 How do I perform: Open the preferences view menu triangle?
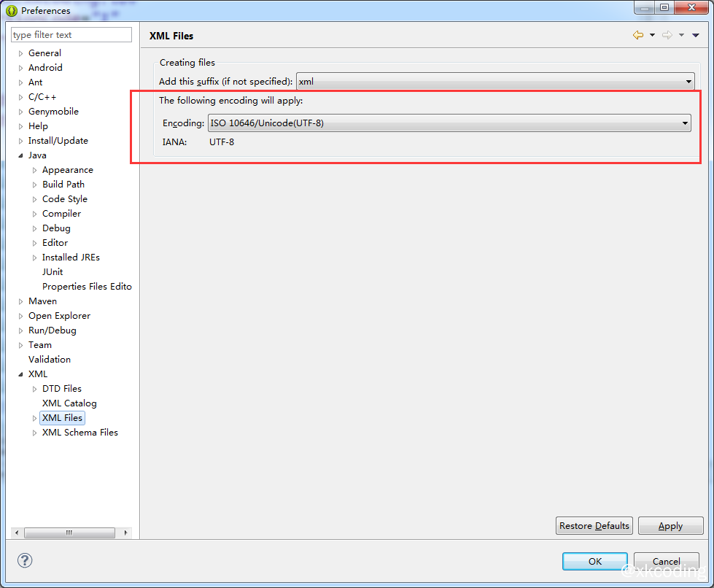[x=695, y=35]
